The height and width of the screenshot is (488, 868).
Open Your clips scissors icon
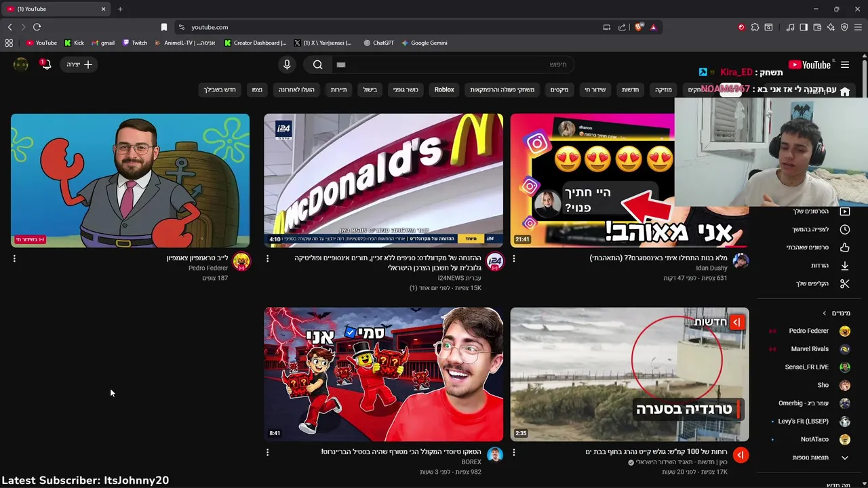tap(845, 283)
